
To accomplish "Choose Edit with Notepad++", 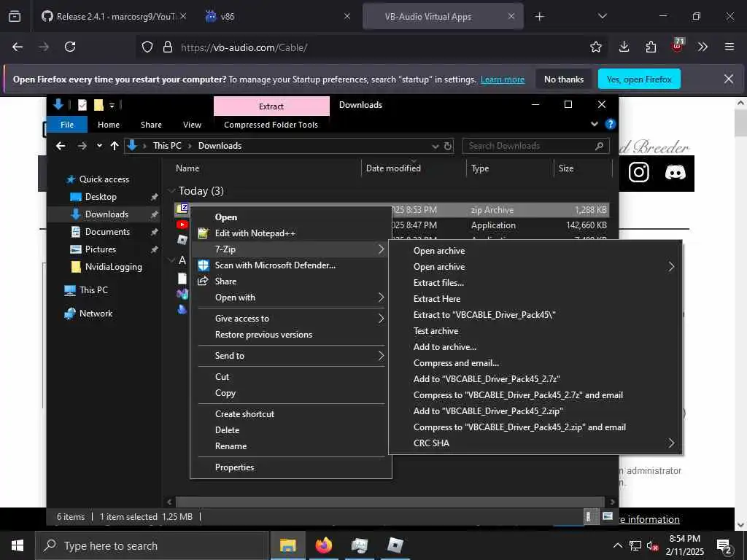I will coord(290,233).
